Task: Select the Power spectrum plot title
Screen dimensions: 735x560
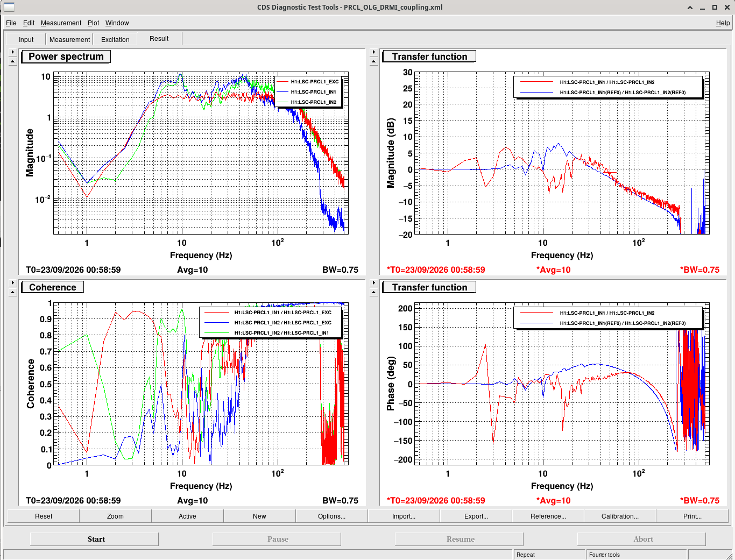Action: [66, 56]
